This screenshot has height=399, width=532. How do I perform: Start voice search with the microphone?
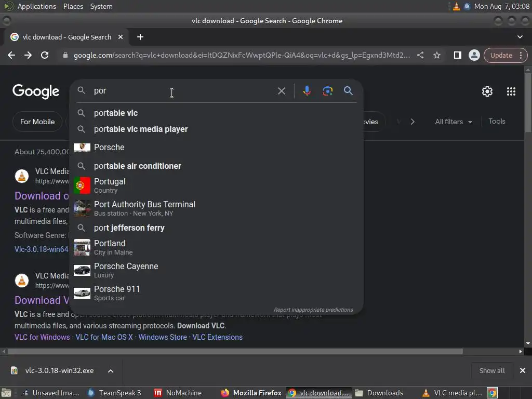click(307, 91)
